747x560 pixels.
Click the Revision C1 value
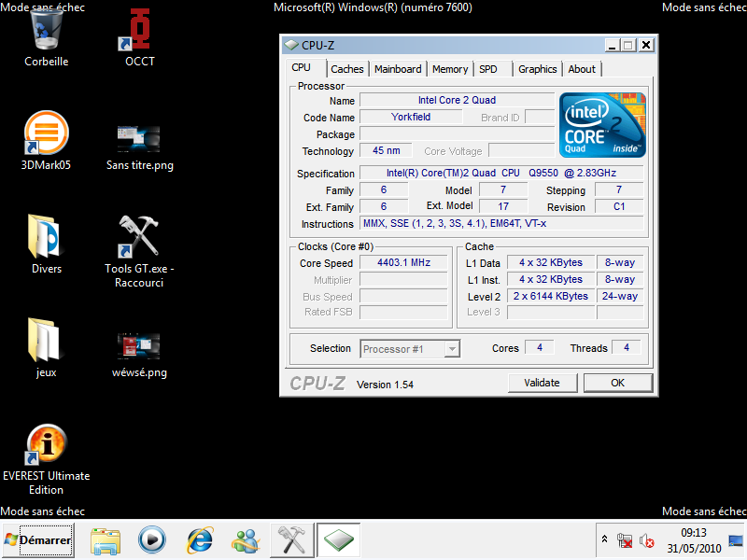tap(619, 206)
